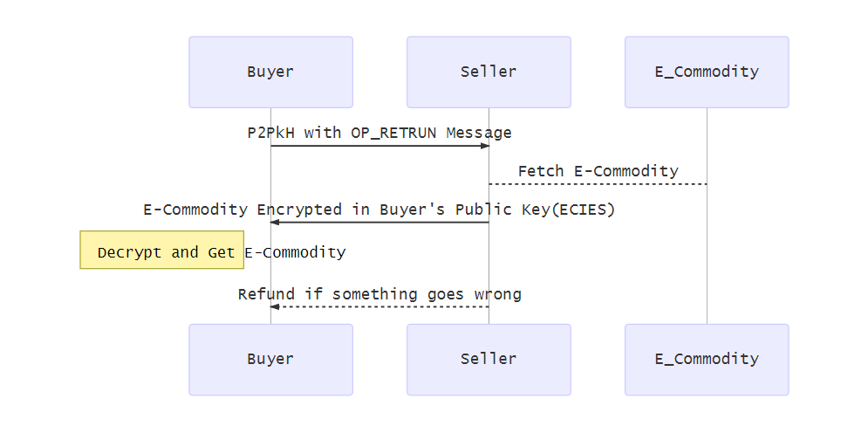Click the solid arrow from Seller to Buyer

(x=379, y=222)
